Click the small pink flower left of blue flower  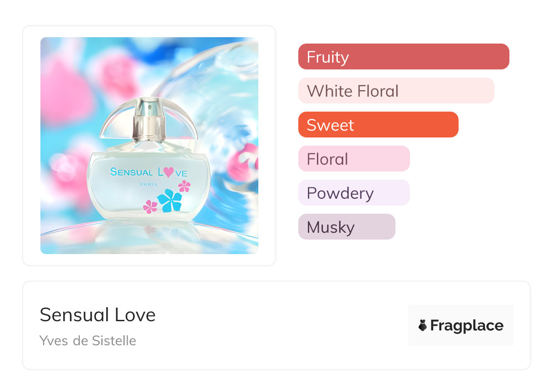150,206
